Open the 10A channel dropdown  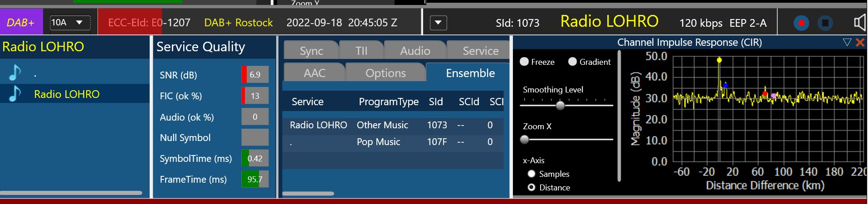pyautogui.click(x=70, y=23)
